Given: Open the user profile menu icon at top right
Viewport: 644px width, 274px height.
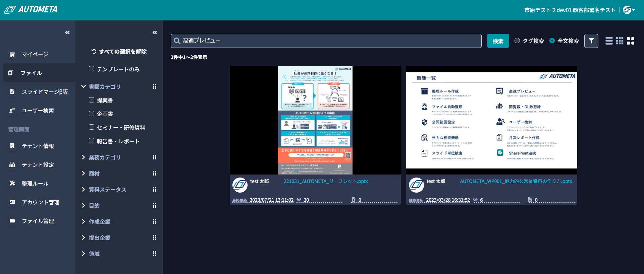Looking at the screenshot, I should point(629,10).
